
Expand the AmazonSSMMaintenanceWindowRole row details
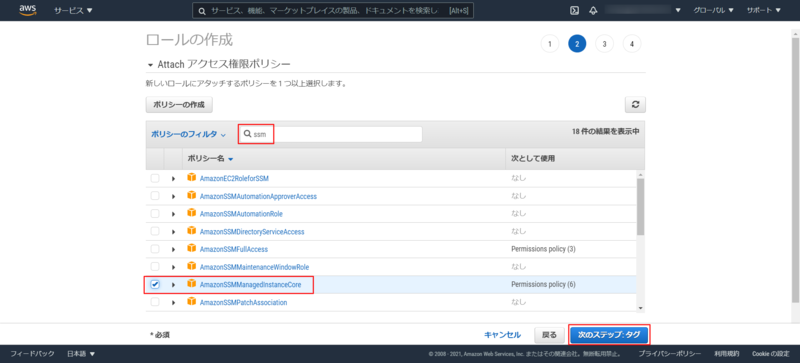click(173, 267)
